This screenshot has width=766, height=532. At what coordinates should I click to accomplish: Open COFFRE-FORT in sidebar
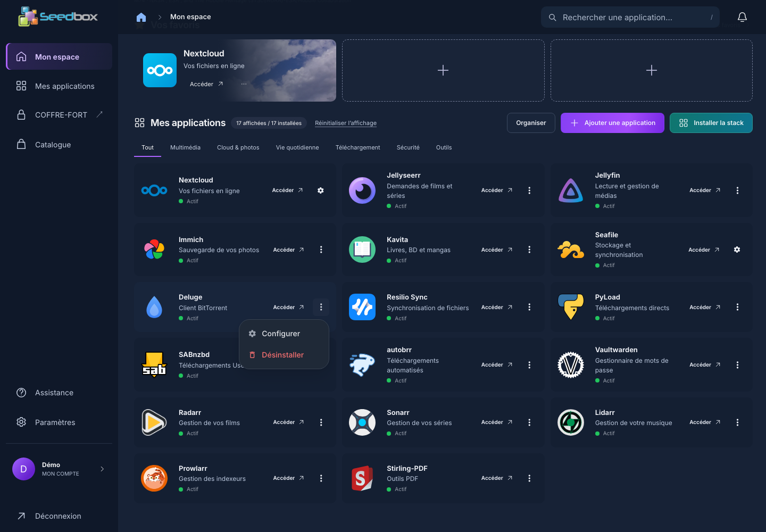point(59,115)
